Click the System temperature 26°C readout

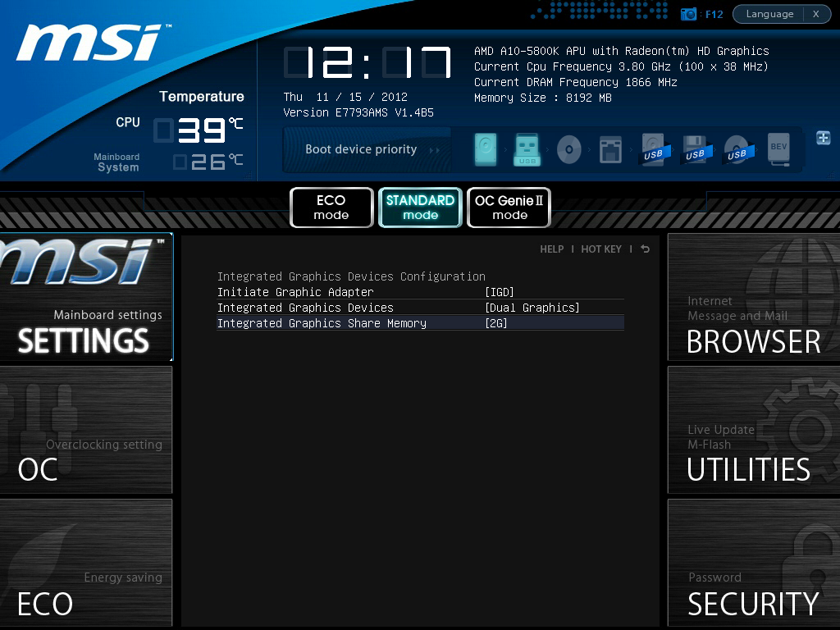208,162
